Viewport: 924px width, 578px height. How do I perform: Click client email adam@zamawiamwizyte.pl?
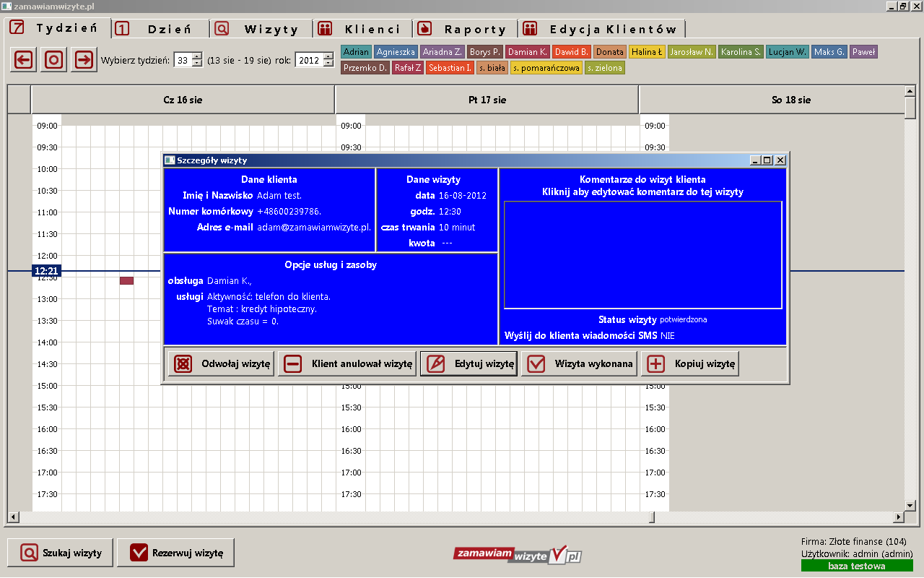(x=315, y=227)
